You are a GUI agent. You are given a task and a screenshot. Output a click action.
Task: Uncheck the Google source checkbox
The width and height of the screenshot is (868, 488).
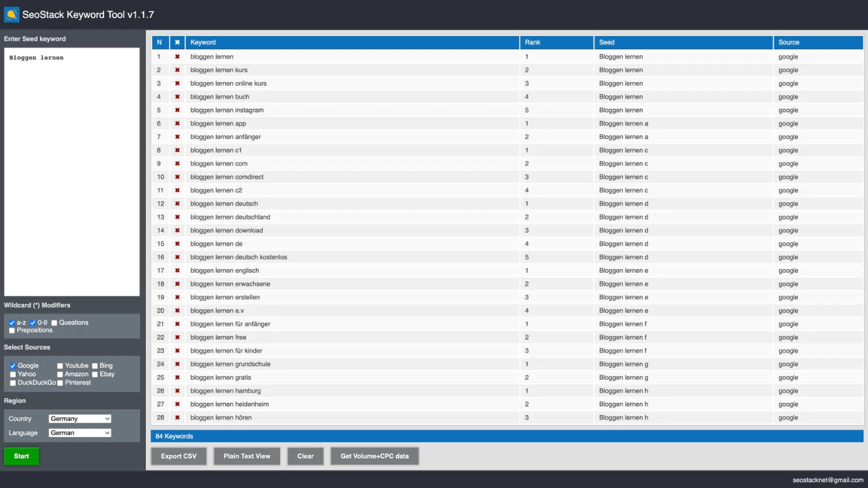point(13,366)
